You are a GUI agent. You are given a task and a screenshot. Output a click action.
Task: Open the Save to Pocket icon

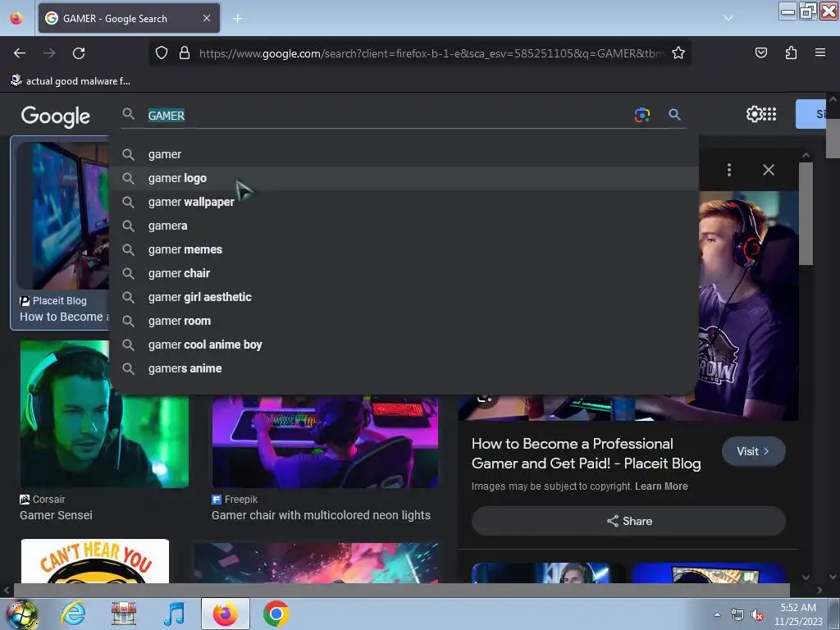click(x=760, y=53)
